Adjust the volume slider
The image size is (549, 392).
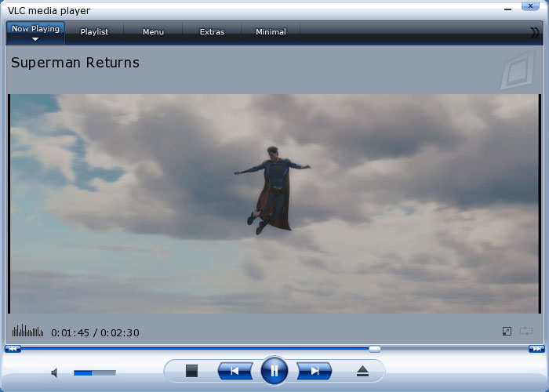[x=94, y=372]
